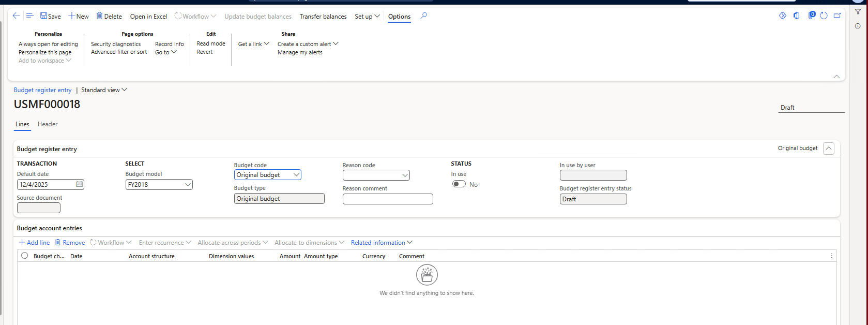This screenshot has height=325, width=868.
Task: Click Add line in budget account entries
Action: click(x=35, y=243)
